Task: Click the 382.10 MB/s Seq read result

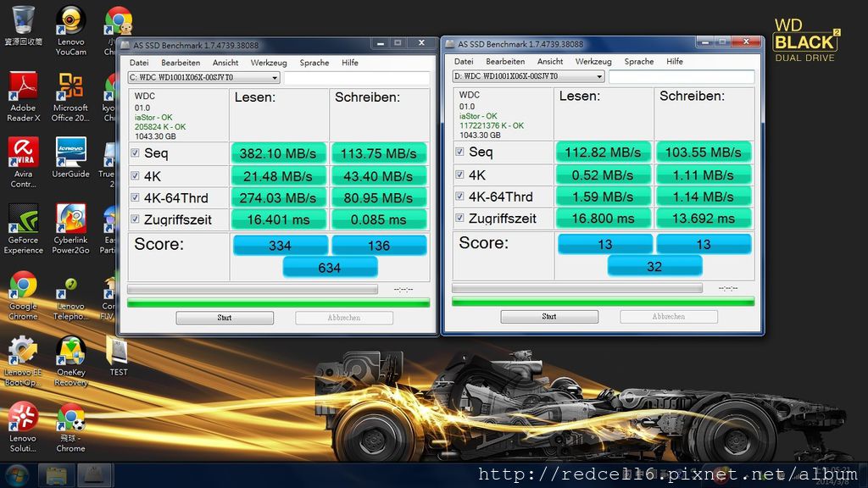Action: pos(278,153)
